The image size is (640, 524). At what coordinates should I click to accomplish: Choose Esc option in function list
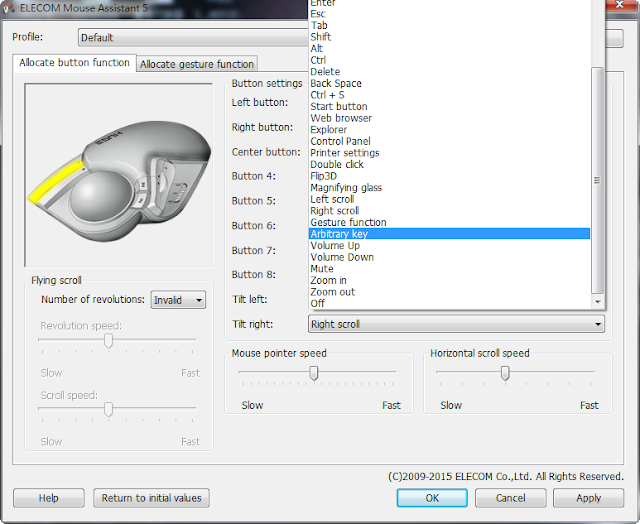click(x=449, y=14)
